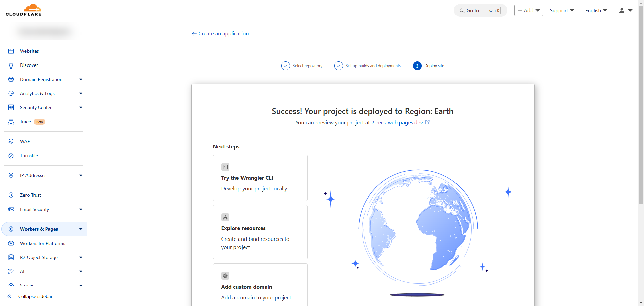Click the Set up builds step checkmark
The height and width of the screenshot is (306, 644).
tap(339, 66)
